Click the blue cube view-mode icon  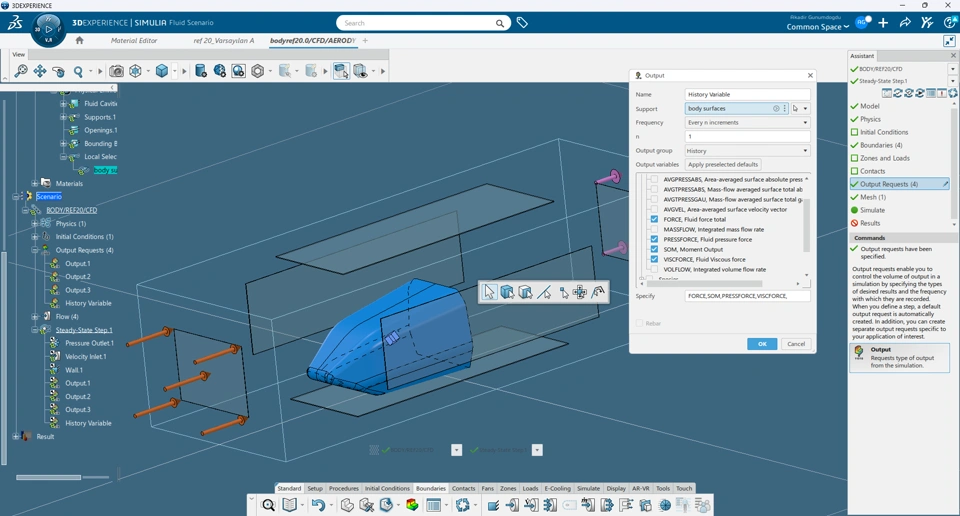162,71
